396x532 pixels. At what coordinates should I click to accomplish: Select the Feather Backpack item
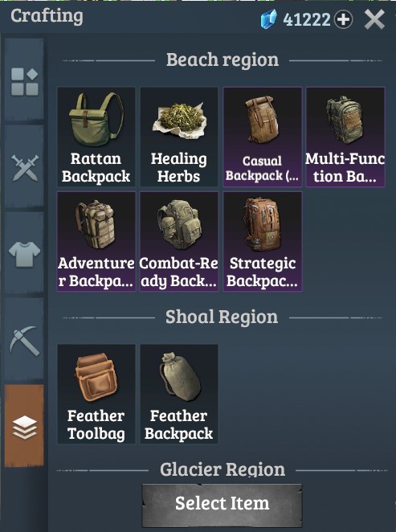[x=179, y=394]
